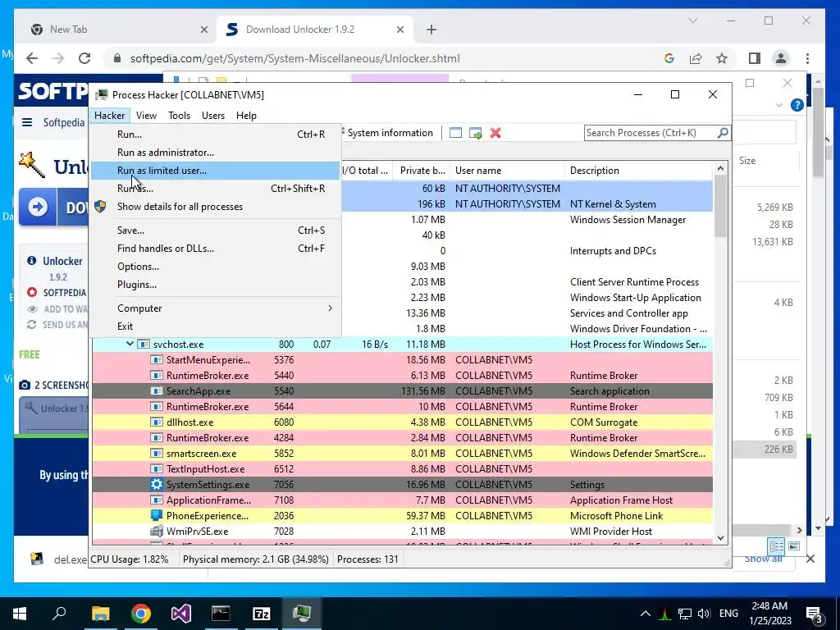Image resolution: width=840 pixels, height=630 pixels.
Task: Select Run as limited user...
Action: [x=216, y=171]
